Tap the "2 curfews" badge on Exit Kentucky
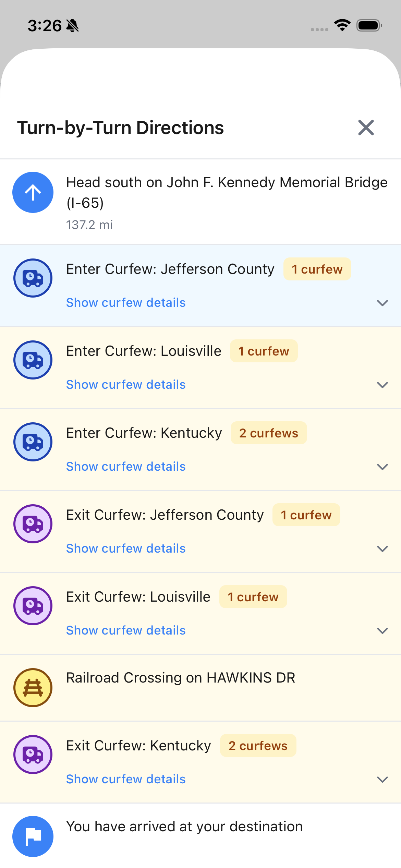 258,746
